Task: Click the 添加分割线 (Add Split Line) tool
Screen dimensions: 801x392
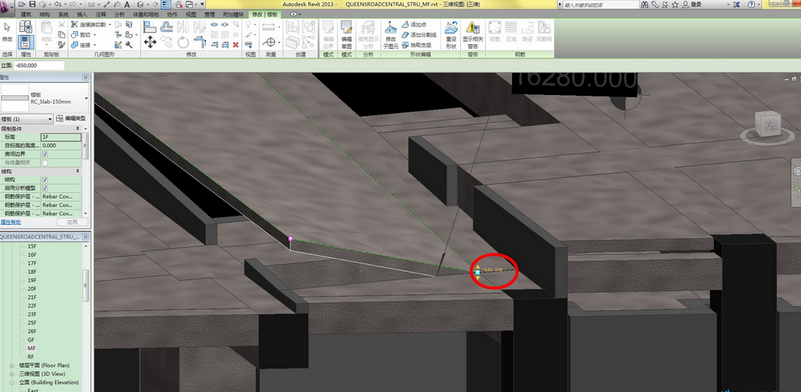Action: tap(419, 35)
